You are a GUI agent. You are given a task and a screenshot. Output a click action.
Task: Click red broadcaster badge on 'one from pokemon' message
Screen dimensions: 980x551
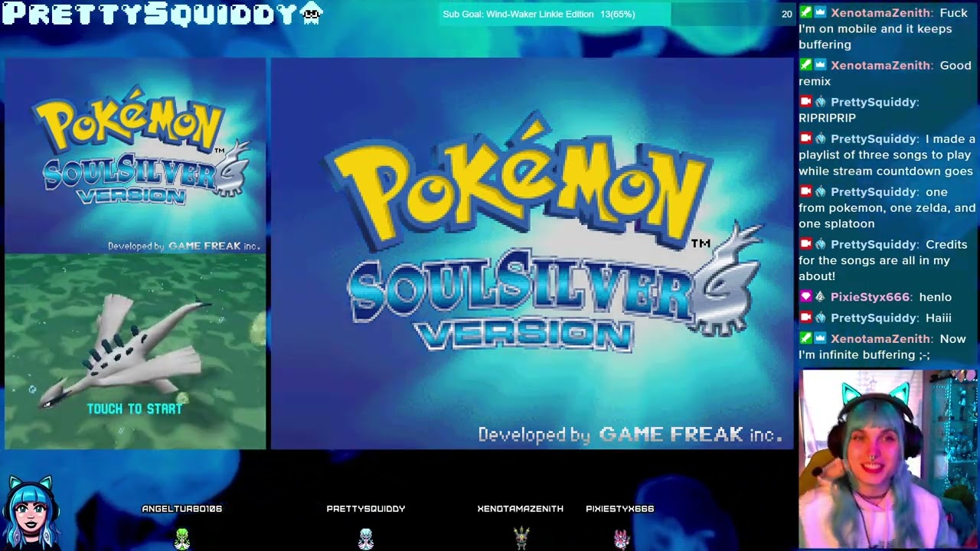tap(805, 191)
